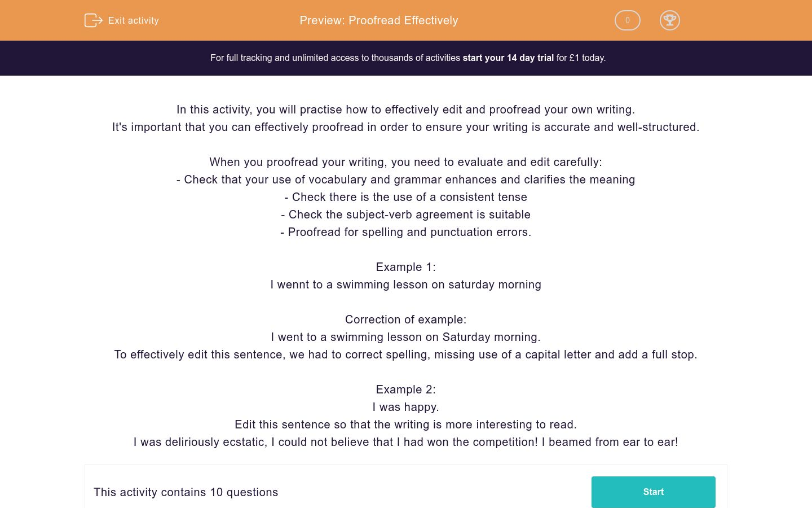The width and height of the screenshot is (812, 508).
Task: Click Exit activity to leave the preview
Action: tap(133, 20)
